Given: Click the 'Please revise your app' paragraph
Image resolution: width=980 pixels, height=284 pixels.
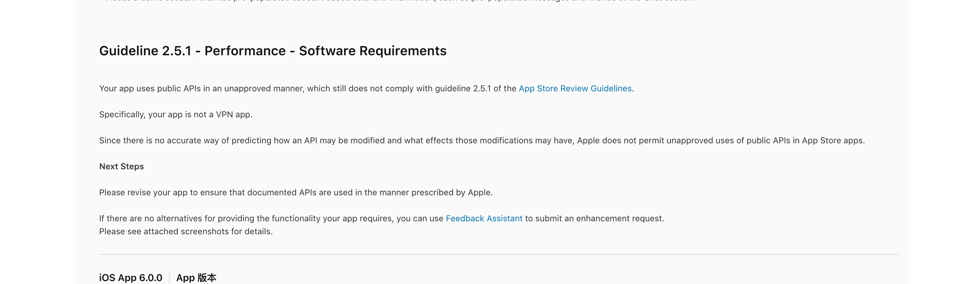Looking at the screenshot, I should [x=296, y=192].
